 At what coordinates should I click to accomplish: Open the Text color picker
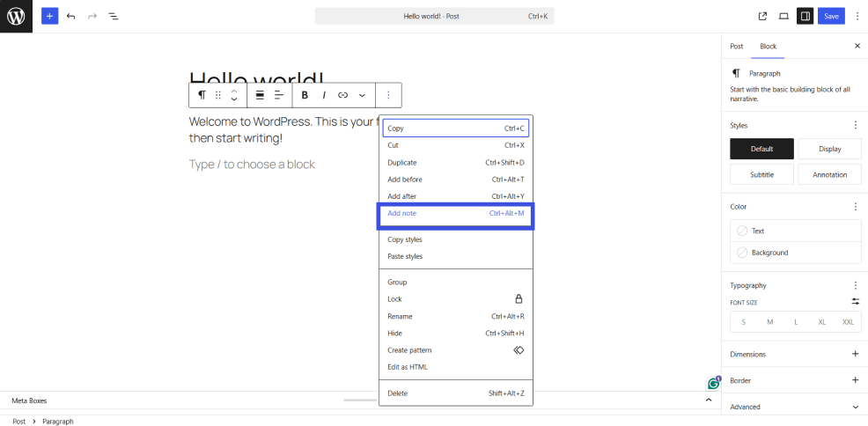796,231
